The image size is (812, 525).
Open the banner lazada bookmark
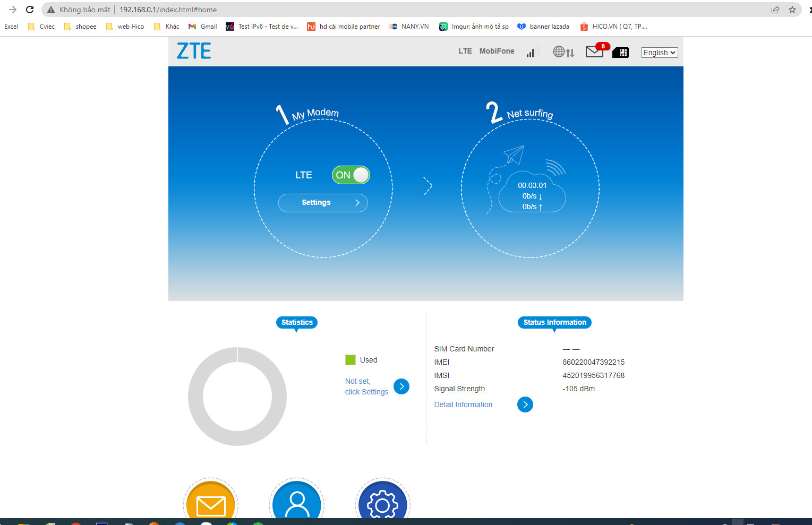543,27
